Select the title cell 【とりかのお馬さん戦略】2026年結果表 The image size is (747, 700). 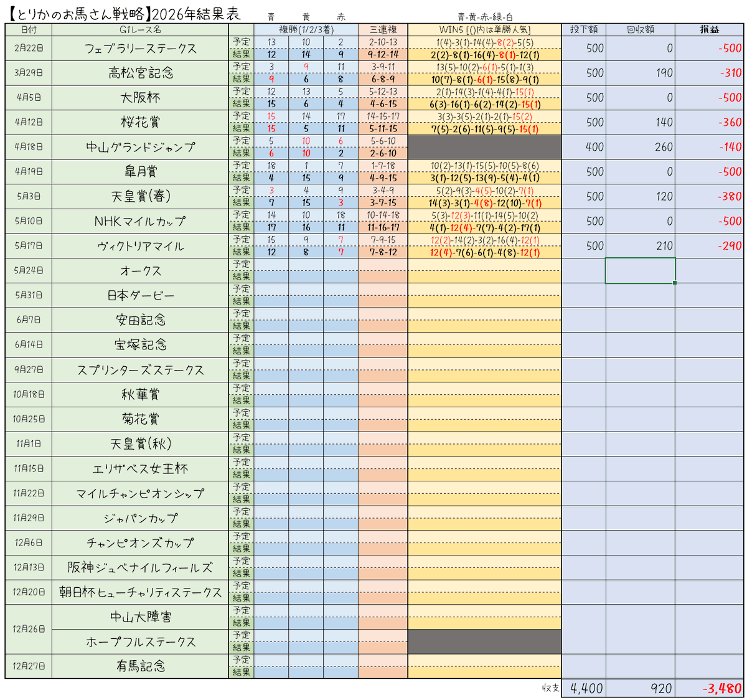coord(125,14)
